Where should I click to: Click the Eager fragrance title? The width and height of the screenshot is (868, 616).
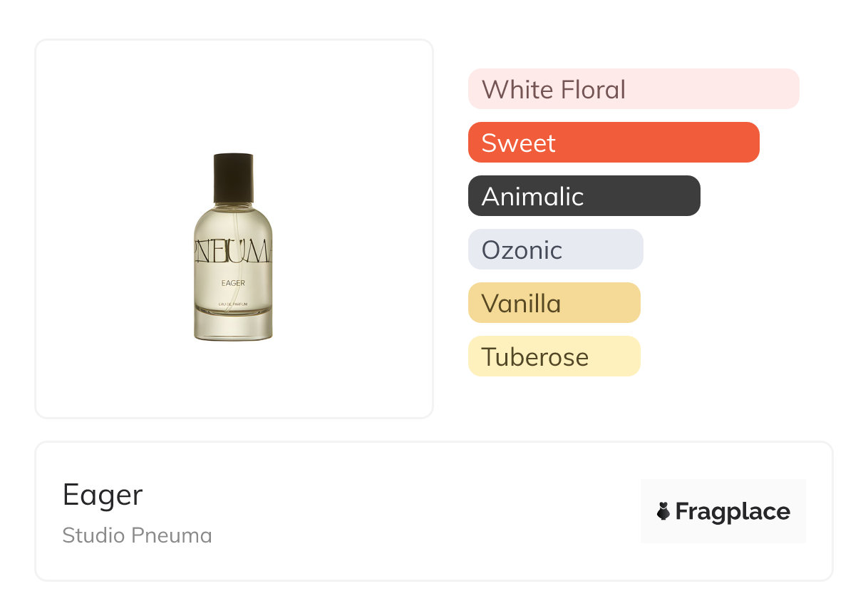coord(103,495)
